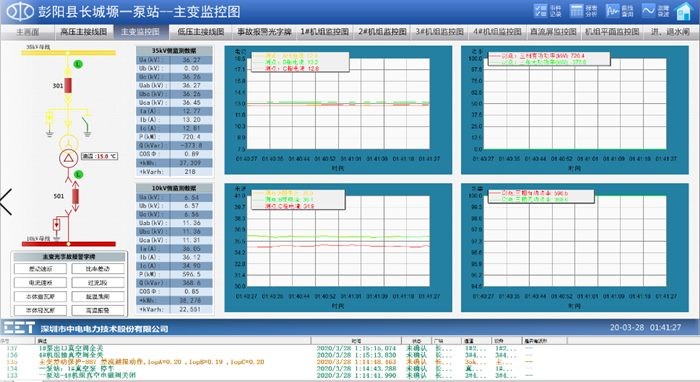Open 事故报警光字牌 tab
This screenshot has width=700, height=382.
coord(264,32)
